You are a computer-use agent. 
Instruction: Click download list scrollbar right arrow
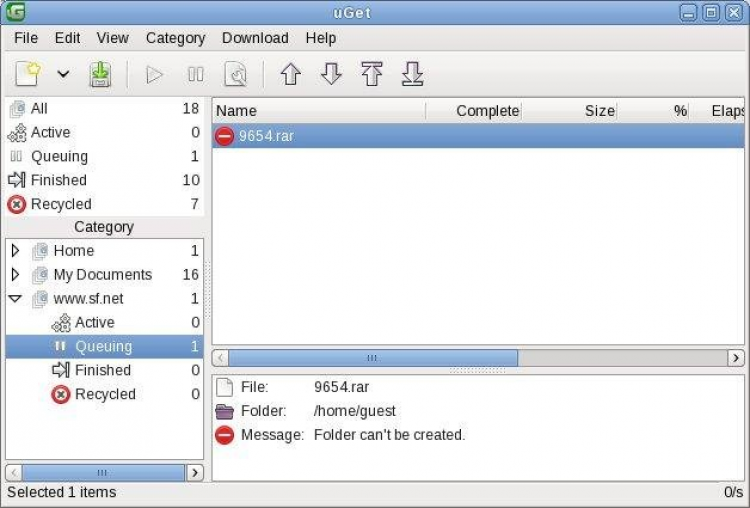(x=736, y=358)
